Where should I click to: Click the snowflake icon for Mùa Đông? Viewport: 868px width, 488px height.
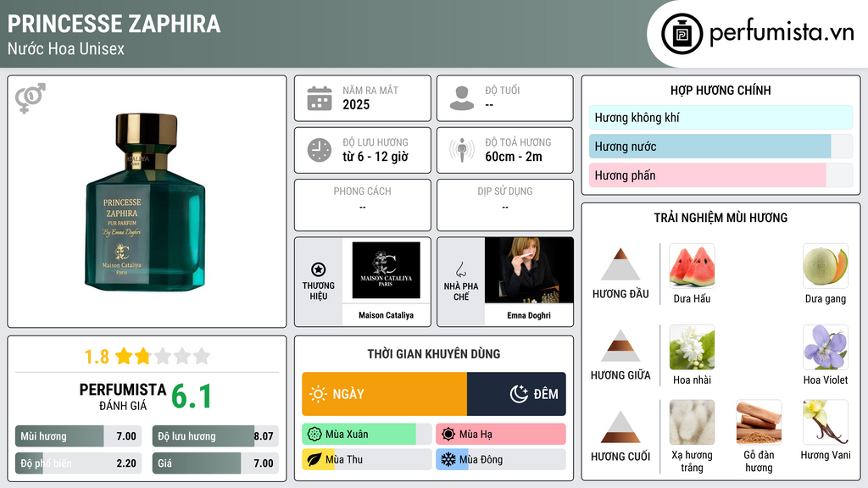[448, 459]
